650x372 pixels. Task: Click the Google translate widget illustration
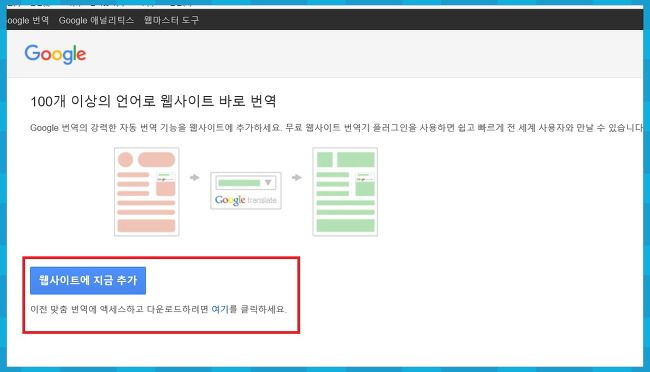click(x=246, y=191)
